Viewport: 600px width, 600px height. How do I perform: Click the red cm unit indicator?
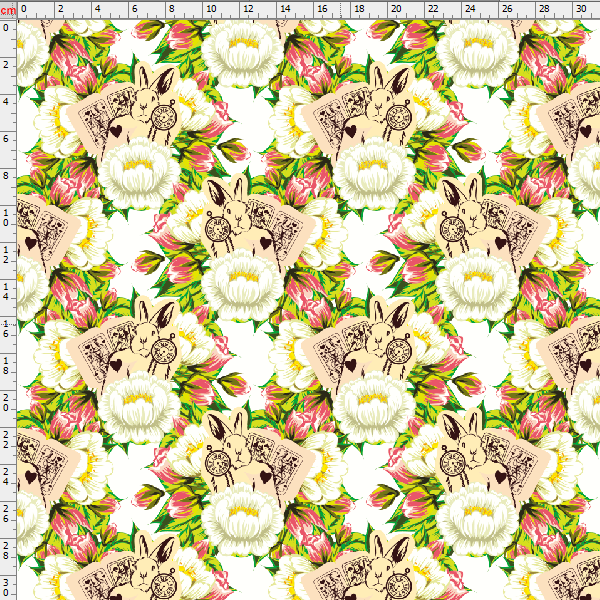coord(8,10)
